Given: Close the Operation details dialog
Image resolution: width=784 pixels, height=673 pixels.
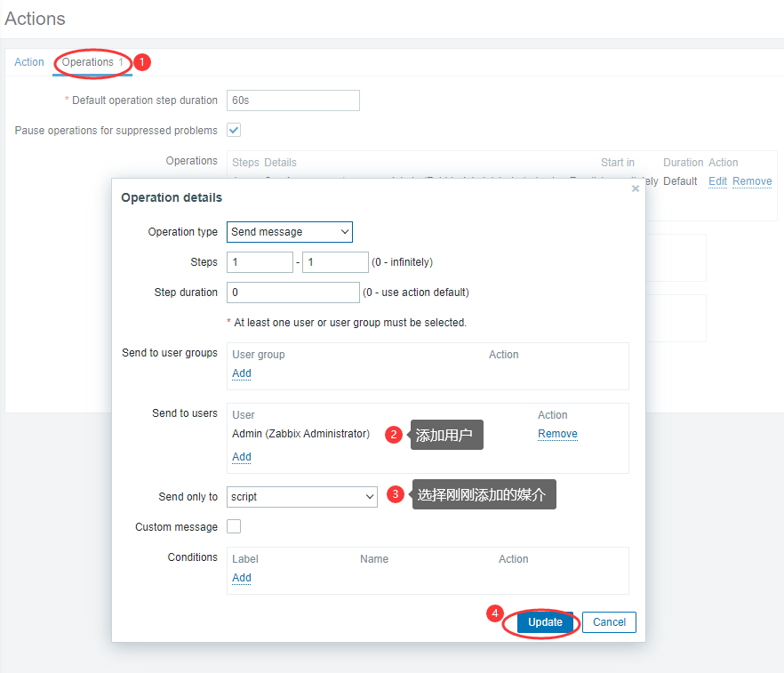Looking at the screenshot, I should 636,188.
